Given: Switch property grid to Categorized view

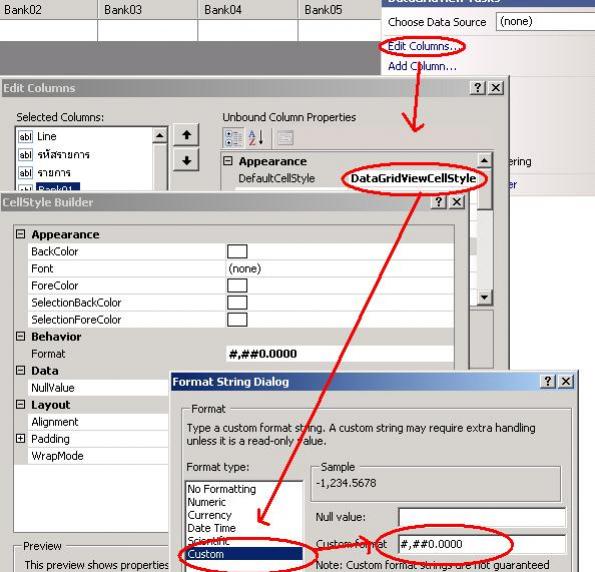Looking at the screenshot, I should (233, 137).
